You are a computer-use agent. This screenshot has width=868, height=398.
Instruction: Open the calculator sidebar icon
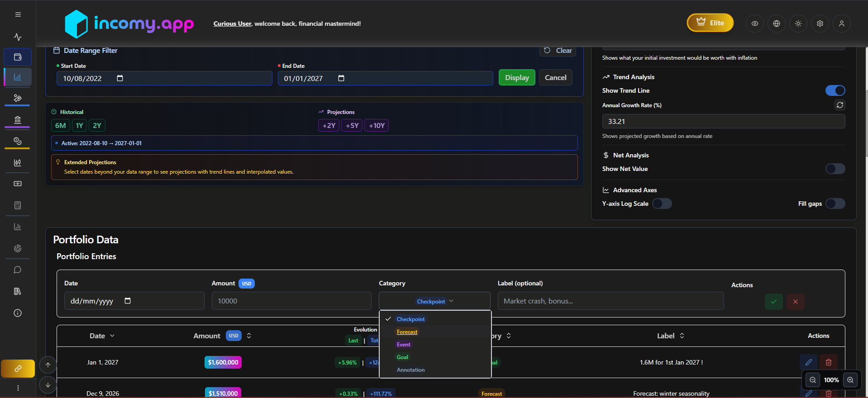pyautogui.click(x=18, y=205)
